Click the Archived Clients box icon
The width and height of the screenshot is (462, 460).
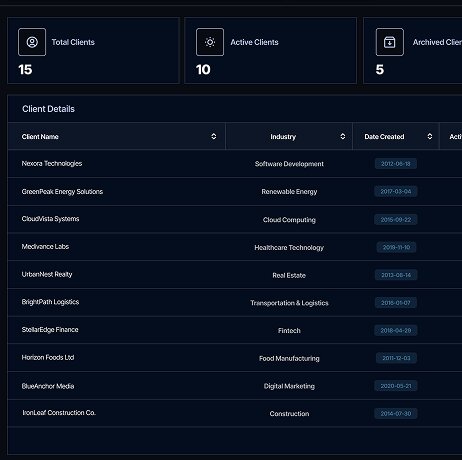[x=390, y=42]
